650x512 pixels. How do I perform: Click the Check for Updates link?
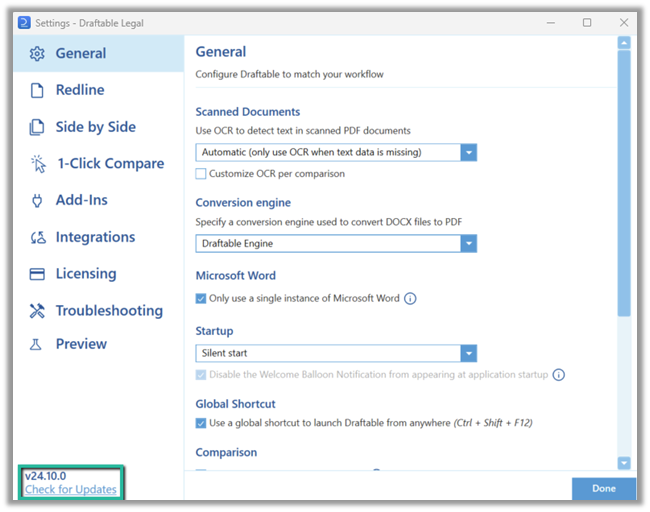70,490
